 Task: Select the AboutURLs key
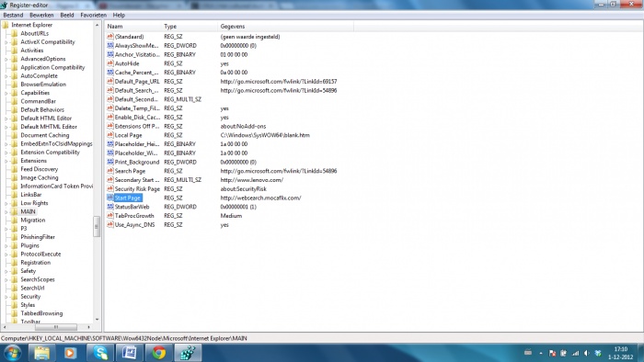(x=35, y=34)
